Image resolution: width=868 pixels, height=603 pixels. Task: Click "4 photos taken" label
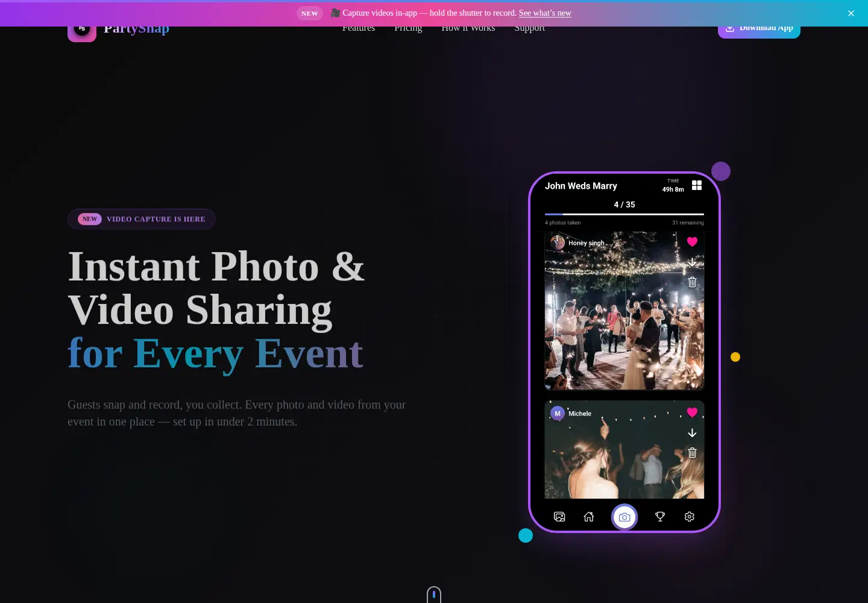point(563,223)
